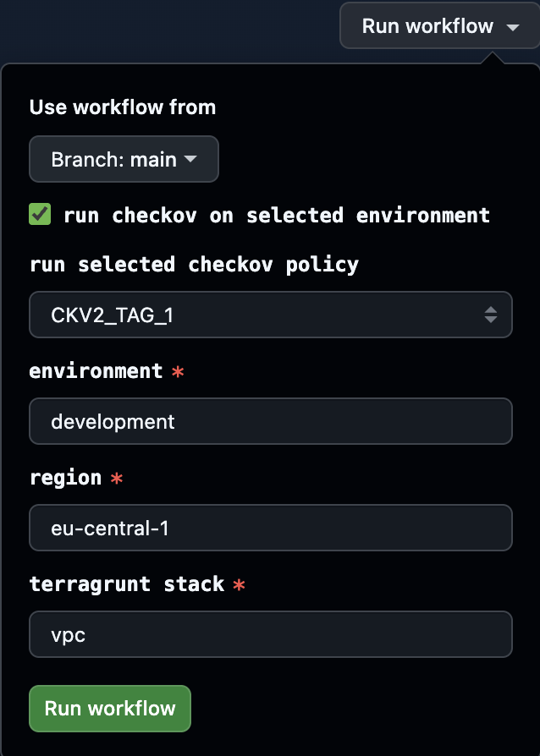Screen dimensions: 540x756
Task: Click the red asterisk beside region label
Action: 116,478
